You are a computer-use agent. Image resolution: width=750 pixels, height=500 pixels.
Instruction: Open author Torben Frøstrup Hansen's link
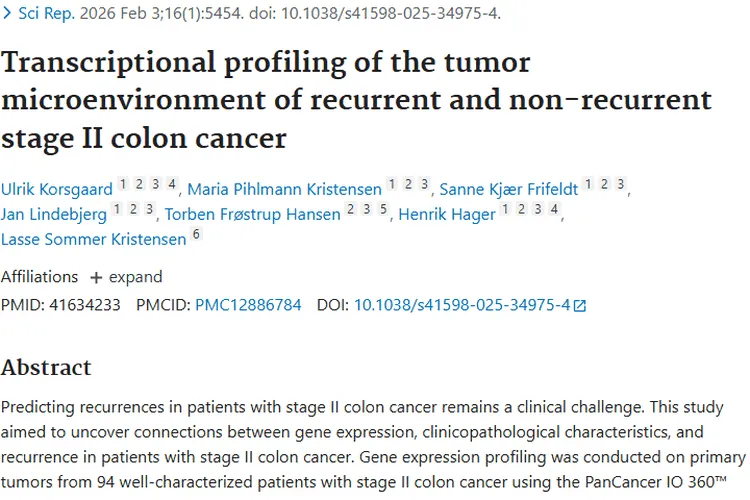[252, 213]
